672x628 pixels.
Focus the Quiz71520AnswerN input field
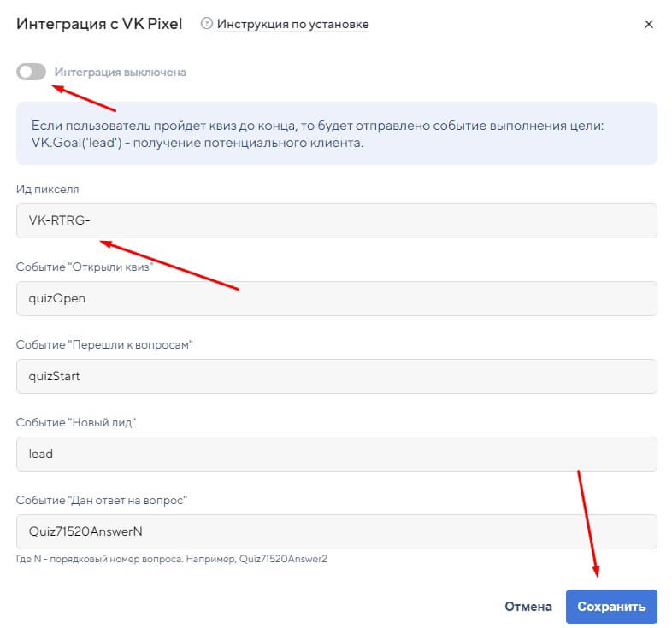[x=337, y=531]
